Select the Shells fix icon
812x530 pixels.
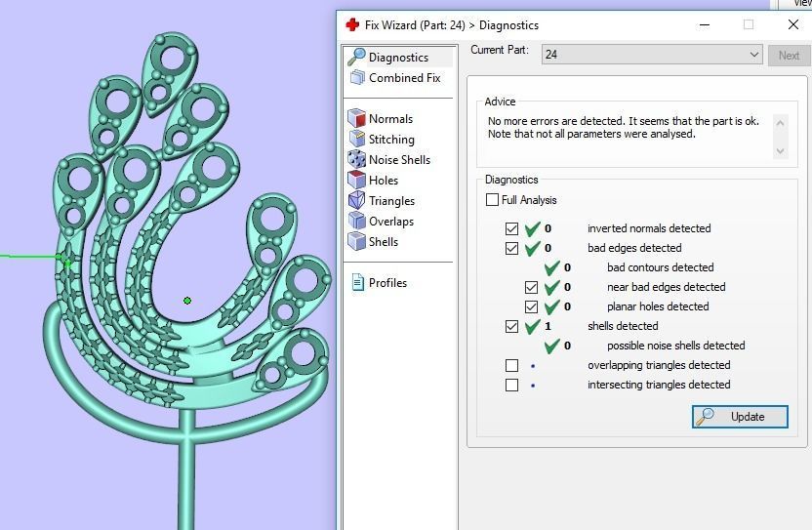coord(357,241)
